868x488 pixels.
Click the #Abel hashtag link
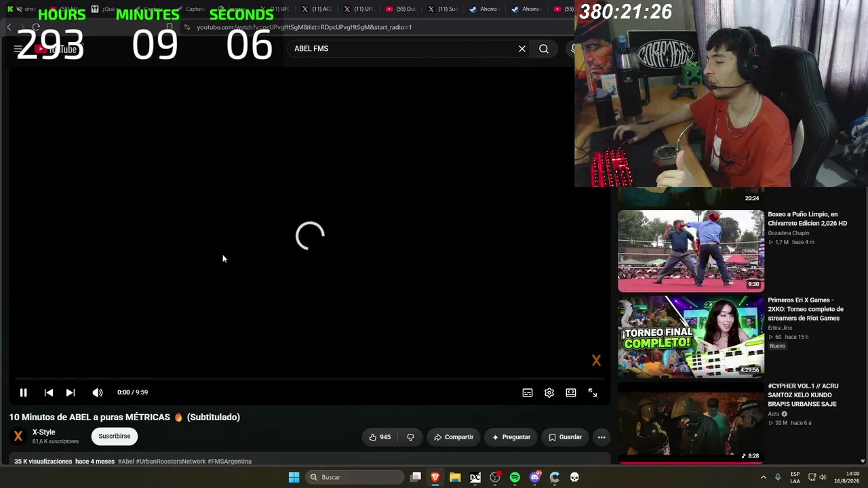[126, 462]
